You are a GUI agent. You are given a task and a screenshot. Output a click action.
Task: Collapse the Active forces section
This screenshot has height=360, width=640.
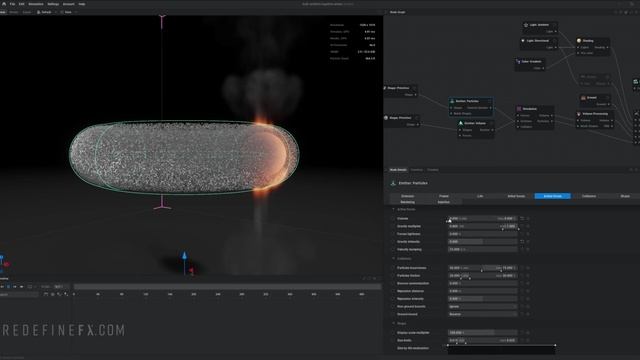[393, 209]
